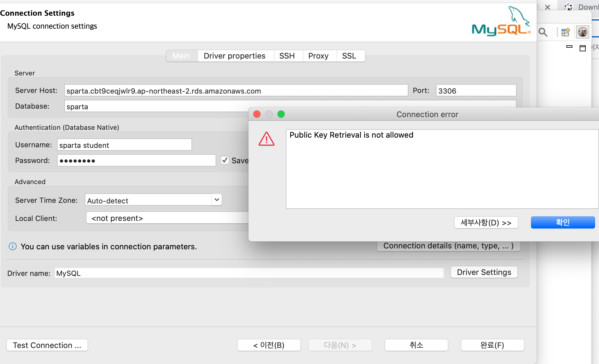Click the info icon beside the variables hint
The image size is (599, 364).
tap(13, 247)
